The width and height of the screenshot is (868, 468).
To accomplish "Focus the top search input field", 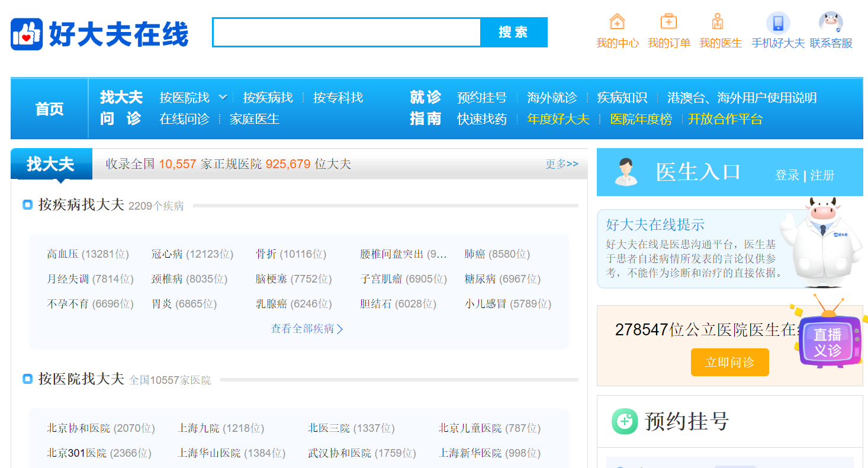I will (x=346, y=33).
